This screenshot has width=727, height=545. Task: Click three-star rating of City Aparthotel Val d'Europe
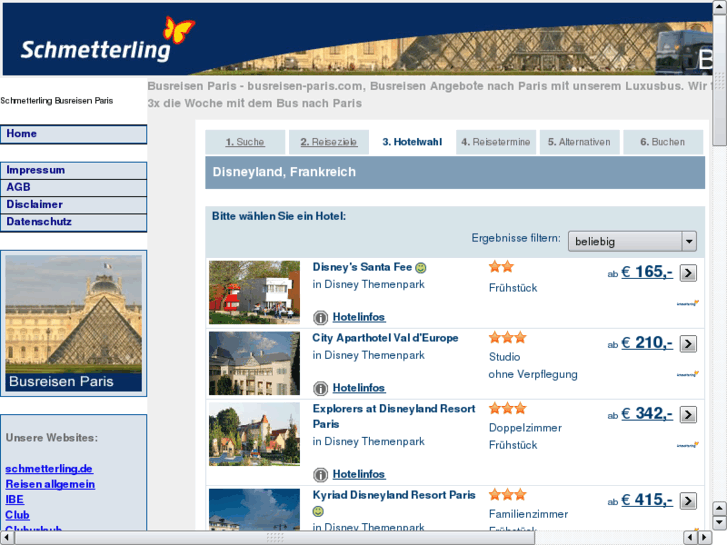click(508, 337)
